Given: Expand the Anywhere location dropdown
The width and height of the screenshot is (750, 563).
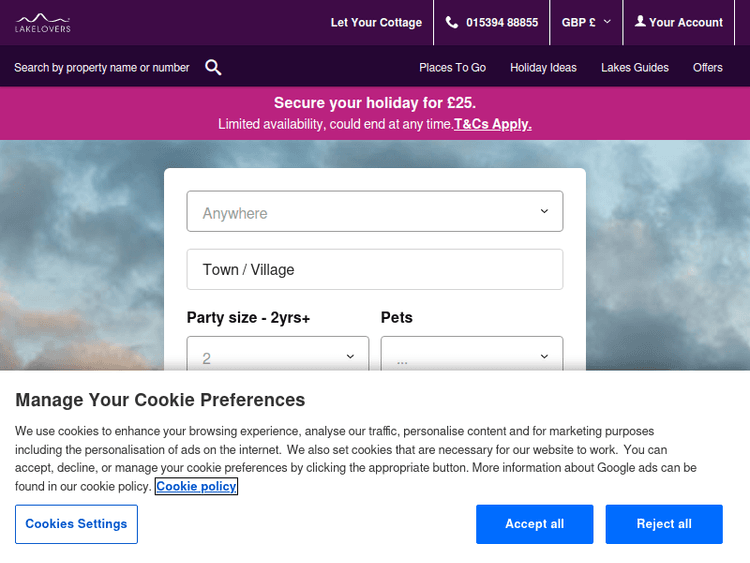Looking at the screenshot, I should [x=375, y=212].
